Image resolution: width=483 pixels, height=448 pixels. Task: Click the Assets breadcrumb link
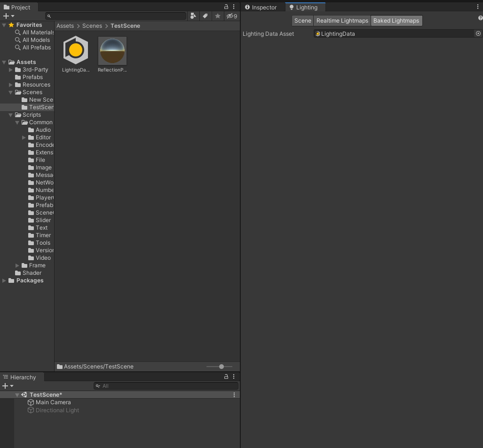pos(65,26)
